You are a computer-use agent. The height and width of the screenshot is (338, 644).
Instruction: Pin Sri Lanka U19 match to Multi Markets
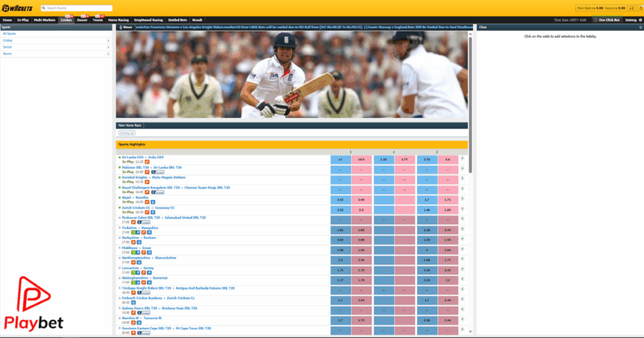click(462, 158)
